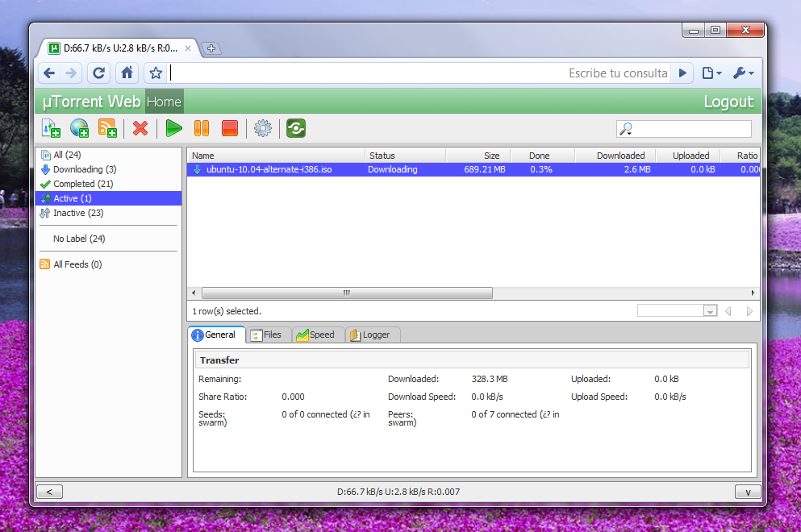Click the µTorrent Web title
This screenshot has height=532, width=801.
coord(91,102)
